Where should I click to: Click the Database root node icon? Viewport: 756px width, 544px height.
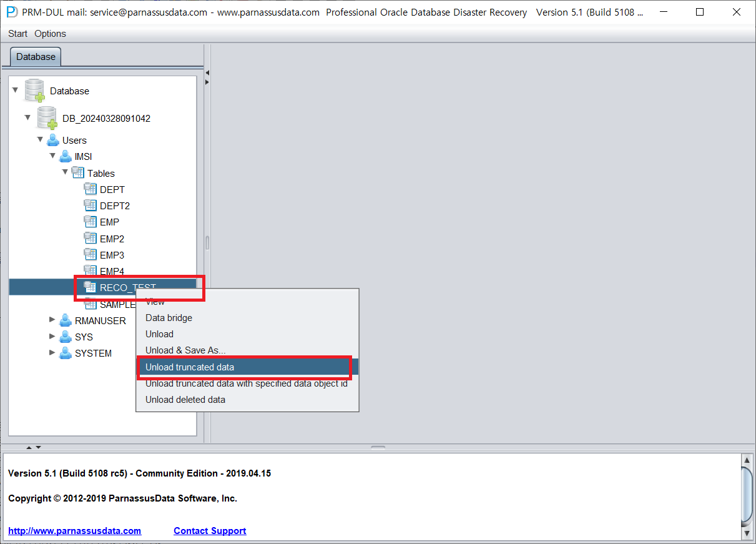pyautogui.click(x=34, y=91)
